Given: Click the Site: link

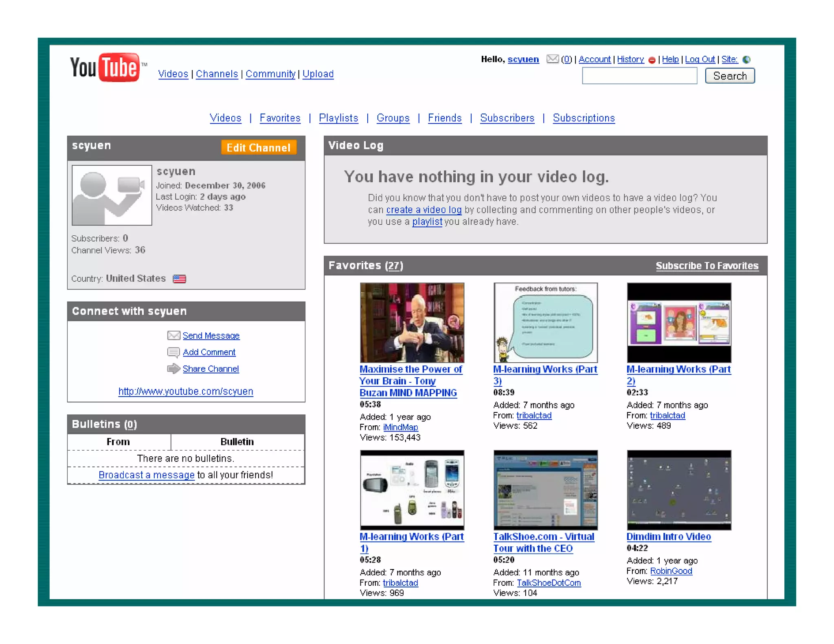Looking at the screenshot, I should coord(729,59).
